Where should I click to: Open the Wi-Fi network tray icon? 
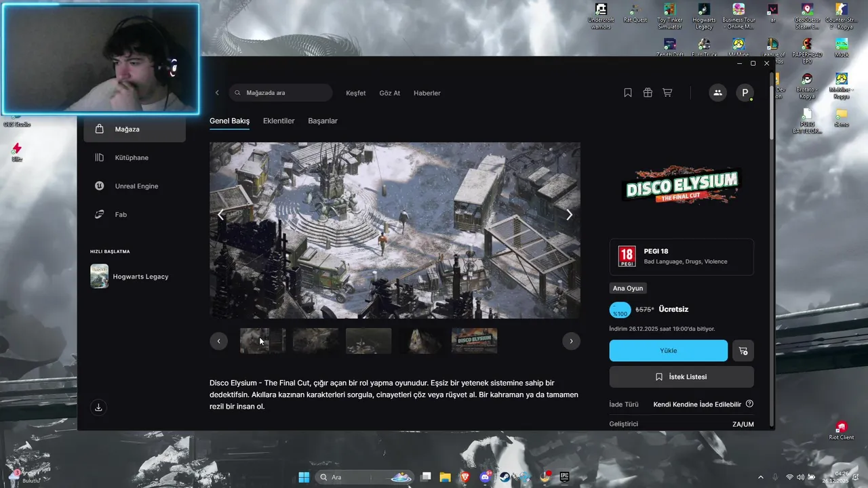789,477
